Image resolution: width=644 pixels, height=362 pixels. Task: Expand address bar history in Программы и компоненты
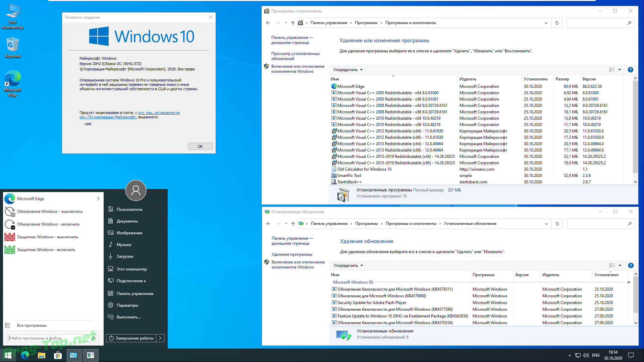point(546,23)
